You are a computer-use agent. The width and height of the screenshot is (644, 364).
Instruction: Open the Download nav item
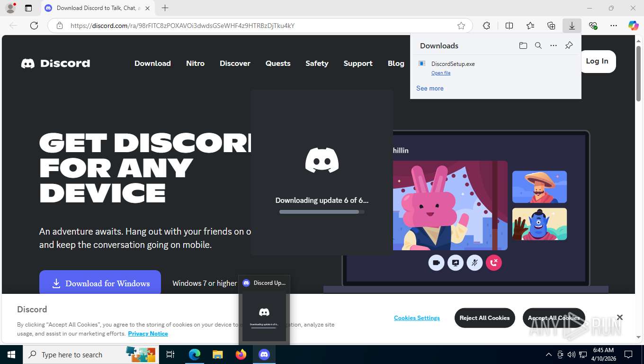coord(152,64)
